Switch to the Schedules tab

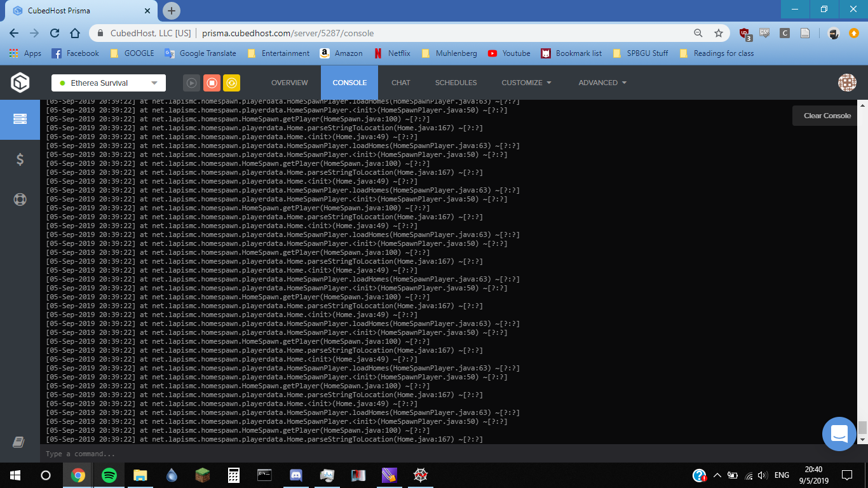click(454, 83)
